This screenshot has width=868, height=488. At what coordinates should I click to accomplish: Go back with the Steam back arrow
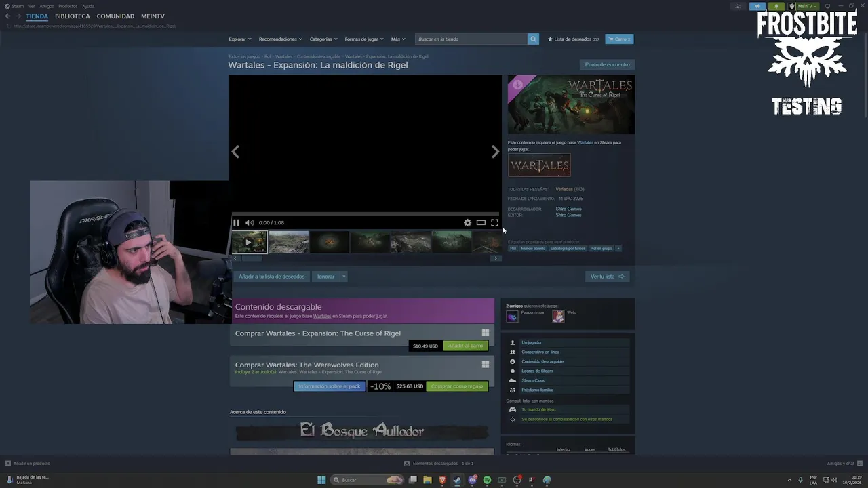click(7, 16)
